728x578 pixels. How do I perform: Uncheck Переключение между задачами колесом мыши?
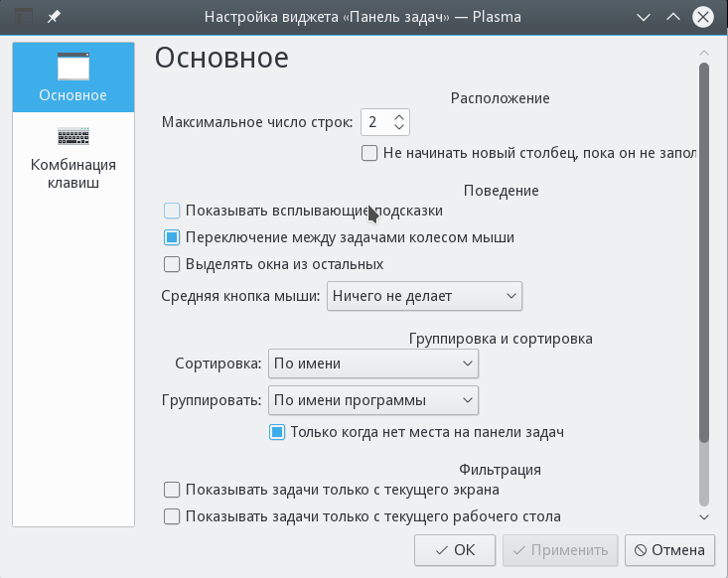172,237
